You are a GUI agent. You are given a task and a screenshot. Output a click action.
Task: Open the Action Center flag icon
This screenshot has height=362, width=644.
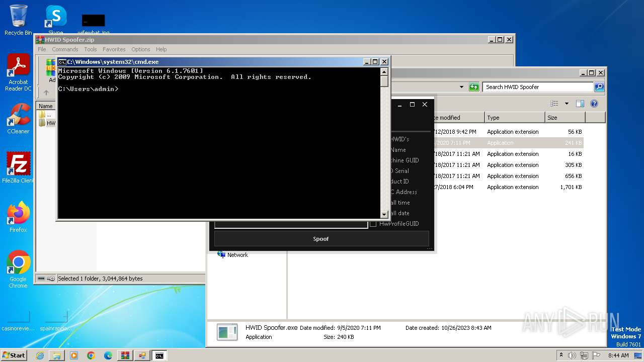tap(597, 355)
